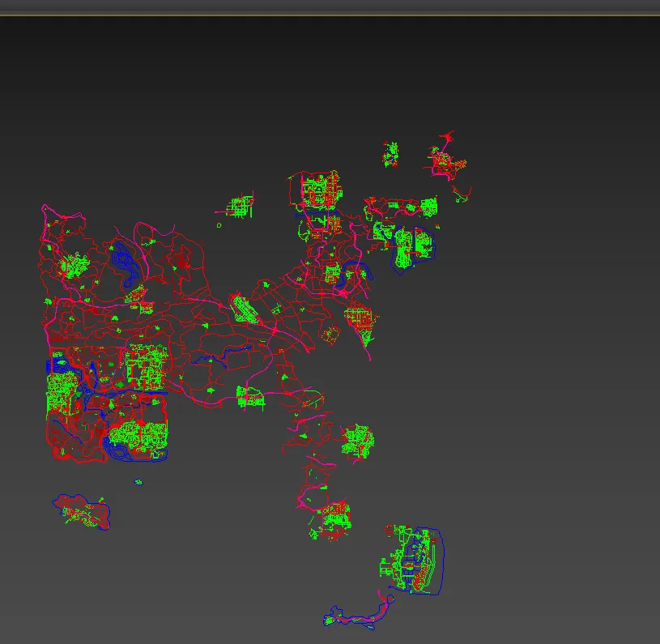Click the tiny green circle outline in the upper middle
The height and width of the screenshot is (644, 660).
point(219,225)
